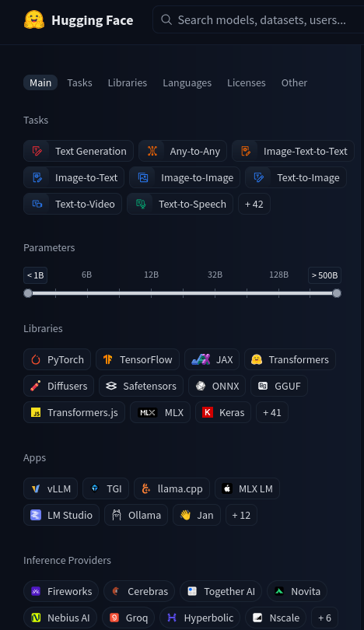The width and height of the screenshot is (364, 630).
Task: Expand the +42 more tasks list
Action: pos(254,204)
